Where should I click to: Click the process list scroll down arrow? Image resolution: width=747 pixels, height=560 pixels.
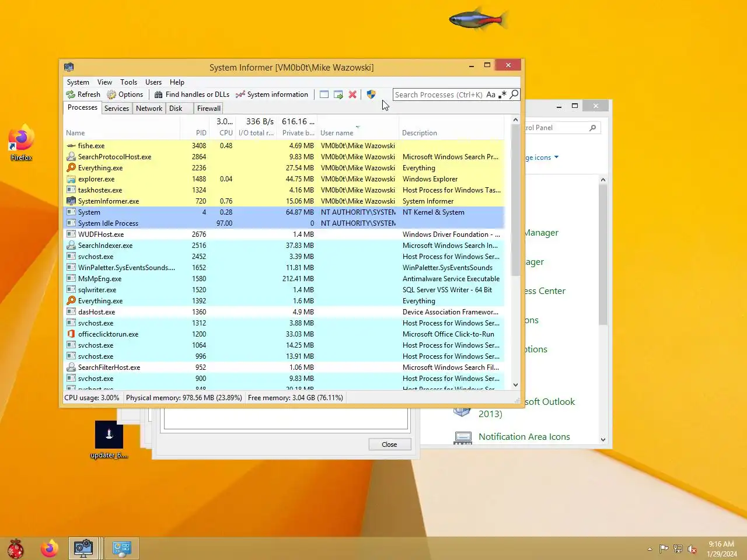click(515, 385)
